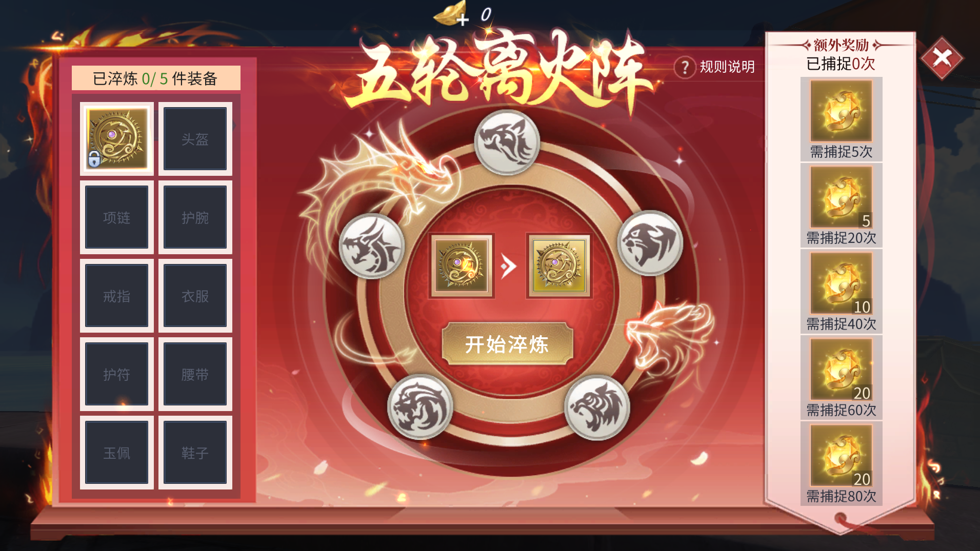Image resolution: width=980 pixels, height=551 pixels.
Task: Select the 戒指 equipment slot
Action: pos(117,296)
